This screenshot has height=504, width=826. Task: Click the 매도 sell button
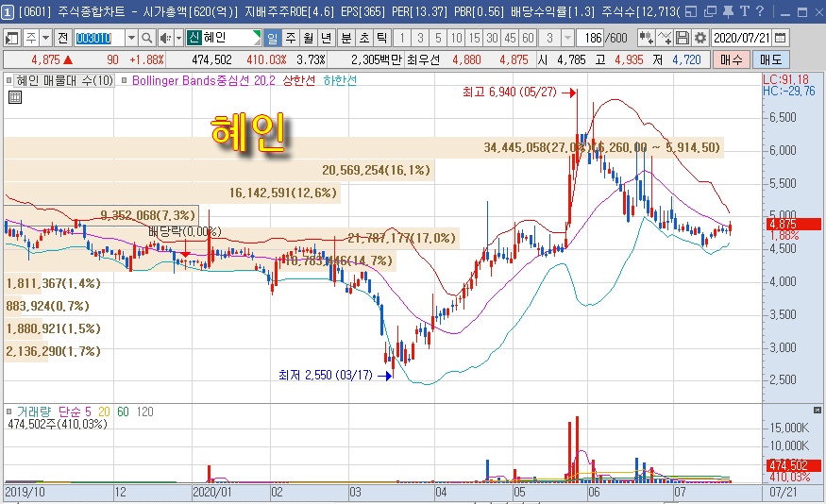click(x=770, y=59)
